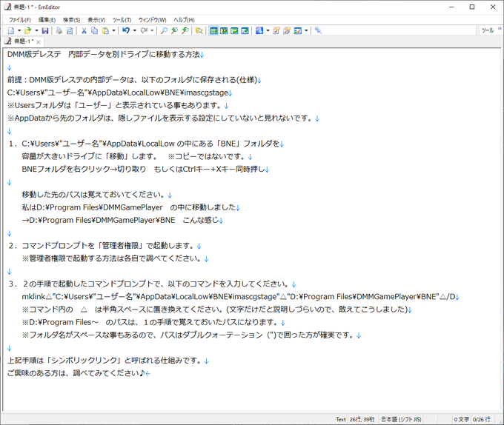This screenshot has height=425, width=504.
Task: Open the 検索(S) menu
Action: pos(71,20)
